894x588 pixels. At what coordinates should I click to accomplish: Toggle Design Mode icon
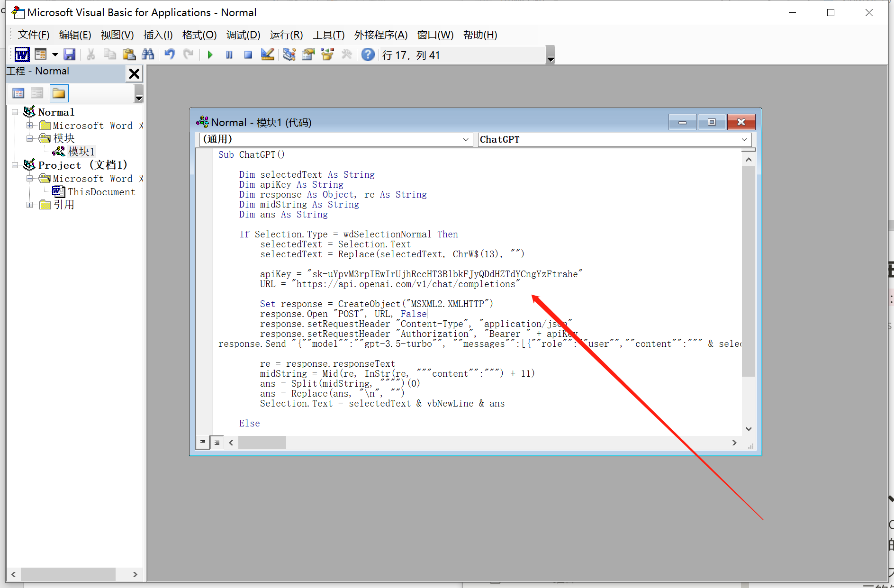tap(267, 55)
